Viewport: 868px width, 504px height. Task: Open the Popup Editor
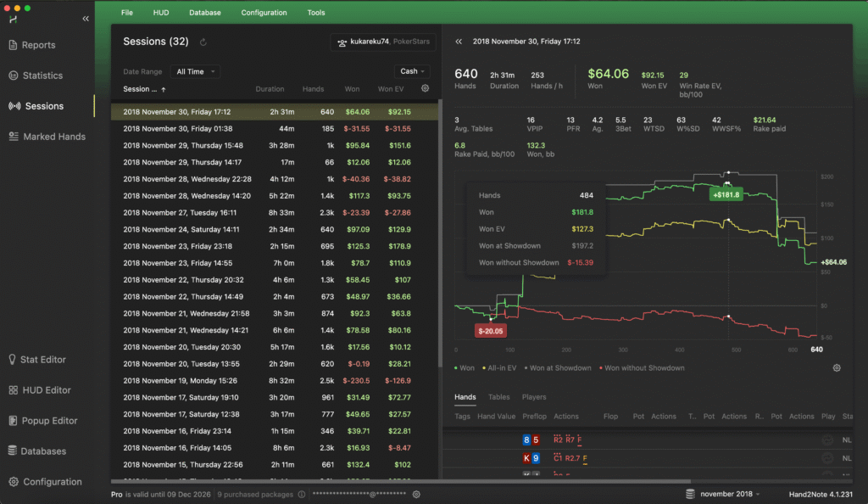click(x=48, y=421)
